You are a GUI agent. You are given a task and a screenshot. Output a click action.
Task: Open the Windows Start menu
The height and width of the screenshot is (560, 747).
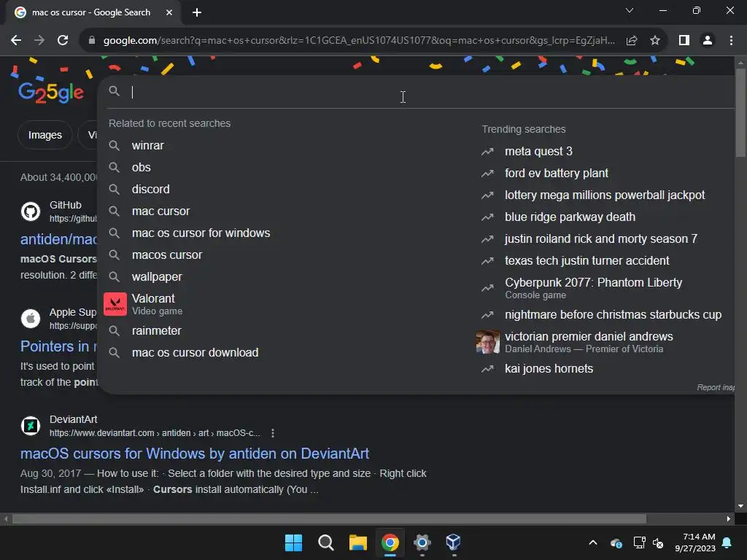[293, 542]
